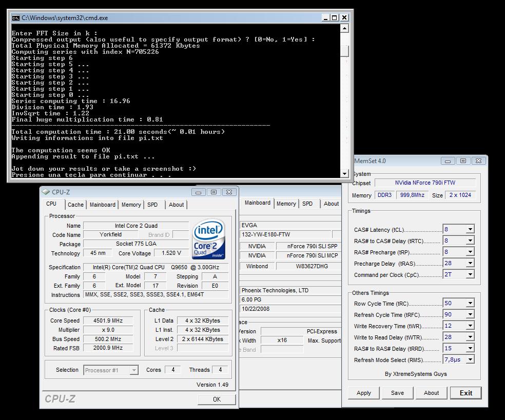Open RAS# to RAS# Delay (tRRD) dropdown
The image size is (505, 420).
click(470, 348)
